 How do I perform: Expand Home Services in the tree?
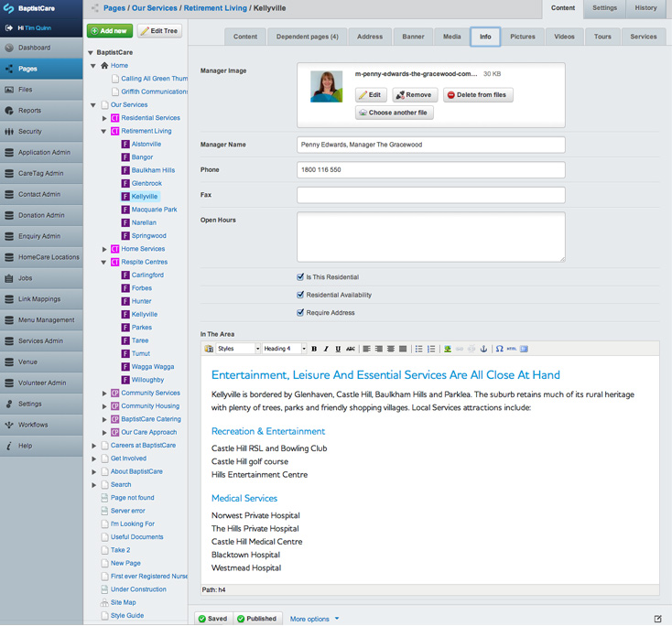pos(104,249)
